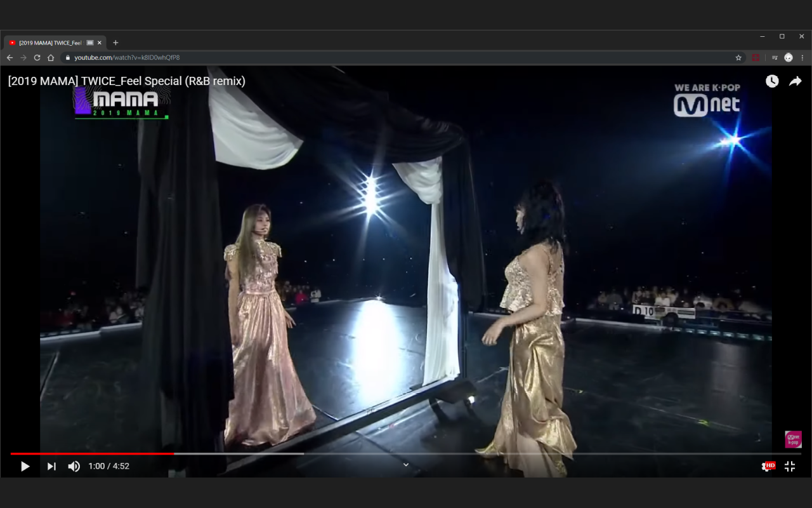812x508 pixels.
Task: Bookmark this page with the star
Action: 738,58
